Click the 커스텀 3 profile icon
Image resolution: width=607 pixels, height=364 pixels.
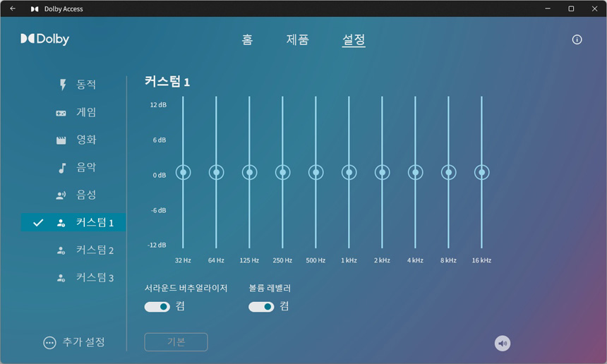[x=61, y=278]
